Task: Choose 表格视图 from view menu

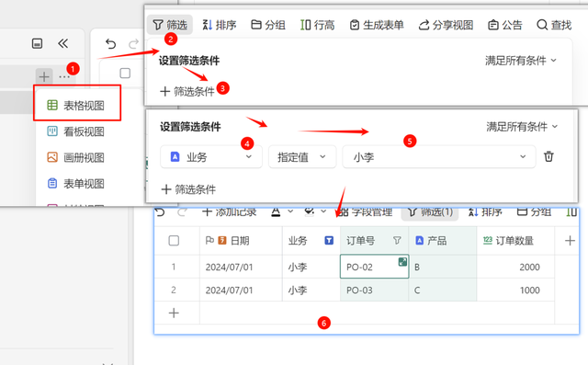Action: (77, 106)
